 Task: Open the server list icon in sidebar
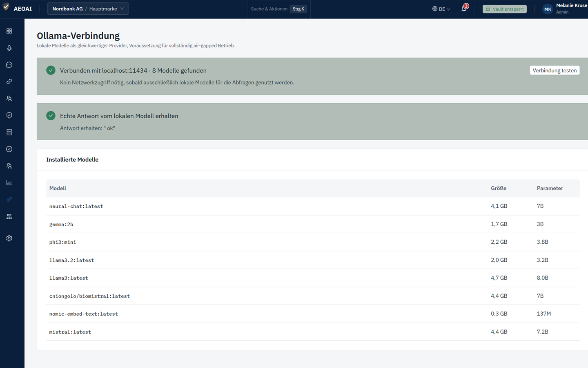click(9, 132)
